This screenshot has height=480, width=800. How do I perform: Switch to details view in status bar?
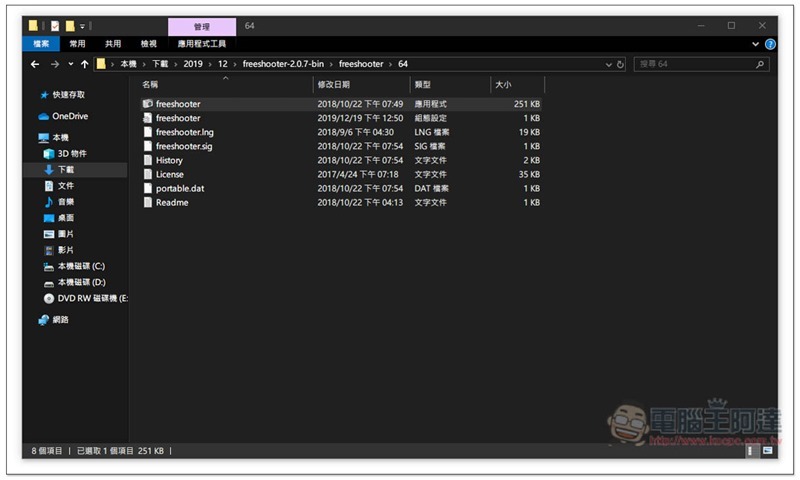pos(752,451)
